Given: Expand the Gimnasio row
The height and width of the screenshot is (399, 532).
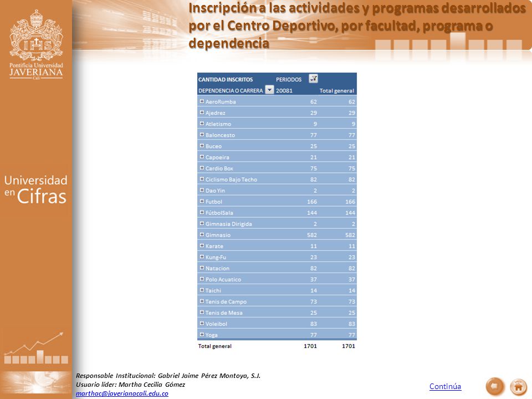Looking at the screenshot, I should (x=202, y=234).
